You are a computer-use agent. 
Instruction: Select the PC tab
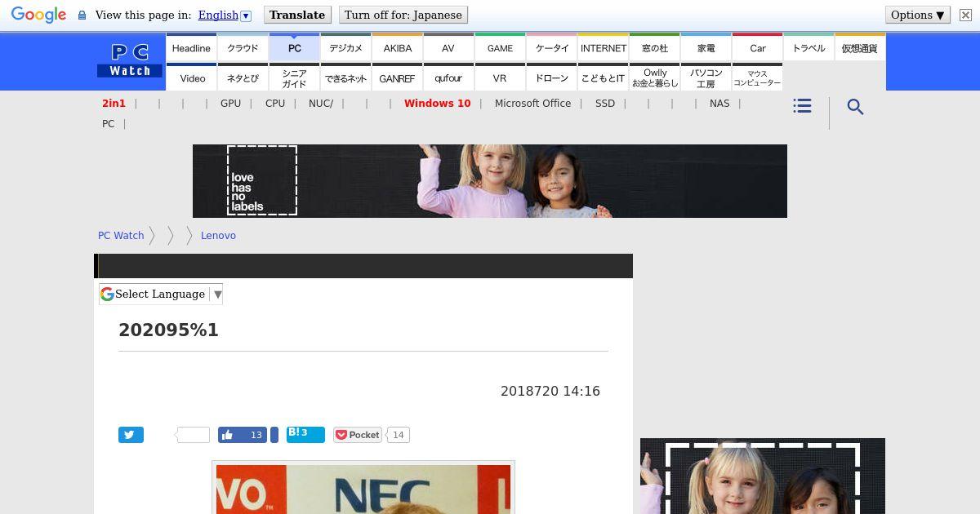[x=295, y=47]
